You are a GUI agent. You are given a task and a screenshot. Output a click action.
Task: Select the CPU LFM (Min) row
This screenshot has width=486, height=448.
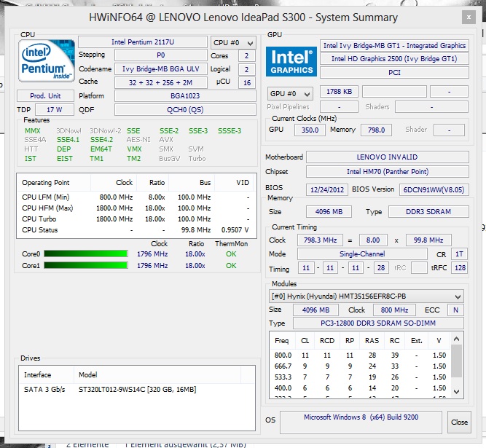(x=136, y=197)
